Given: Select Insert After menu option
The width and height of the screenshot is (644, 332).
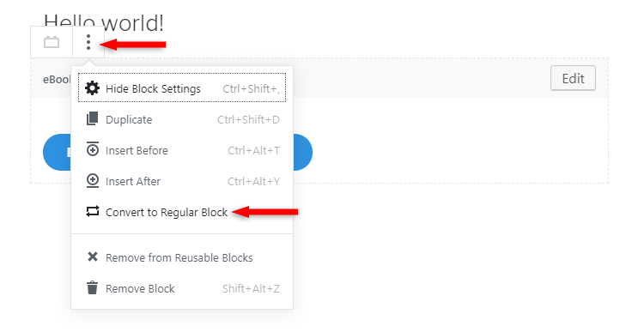Looking at the screenshot, I should pos(182,181).
